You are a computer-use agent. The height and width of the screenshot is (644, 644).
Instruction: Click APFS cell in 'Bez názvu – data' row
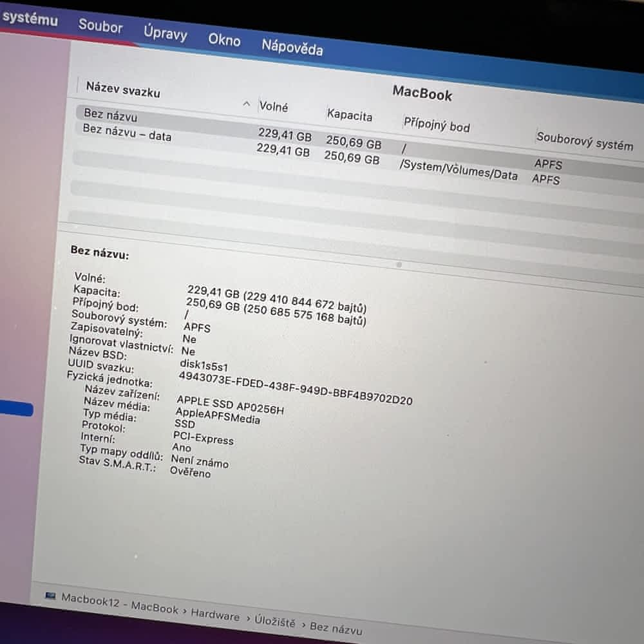(546, 180)
